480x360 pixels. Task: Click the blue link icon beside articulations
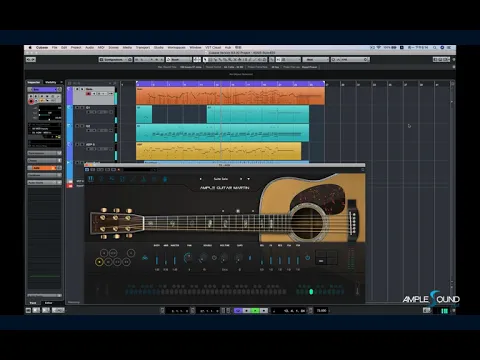(145, 258)
